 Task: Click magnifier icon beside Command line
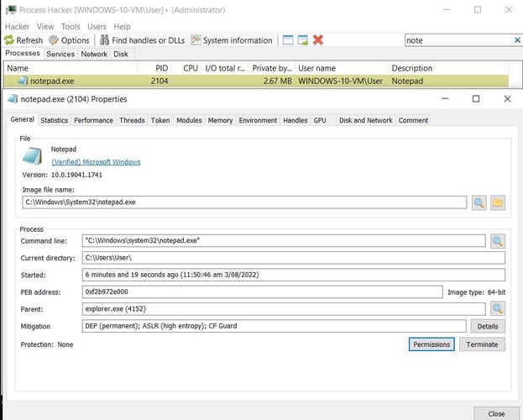(x=497, y=241)
